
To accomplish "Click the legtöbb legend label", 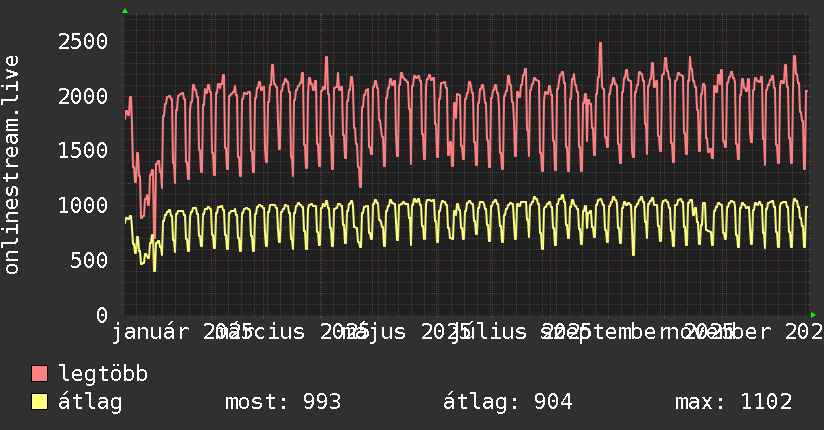I will coord(103,374).
